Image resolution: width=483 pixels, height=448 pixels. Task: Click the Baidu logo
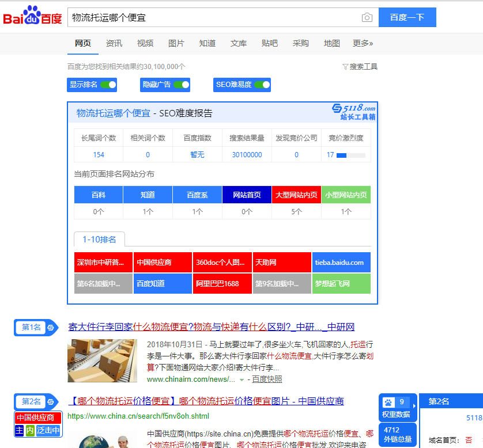click(32, 16)
